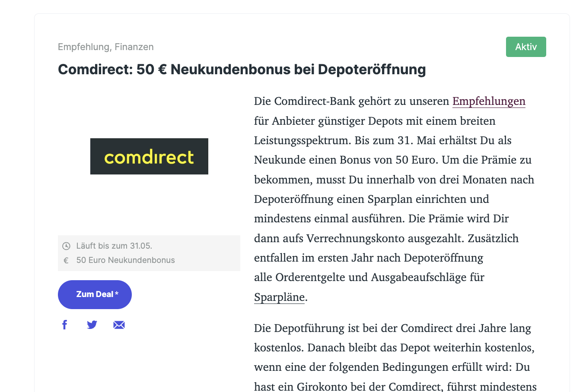Follow the "Sparpläne" link
573x392 pixels.
pos(279,297)
